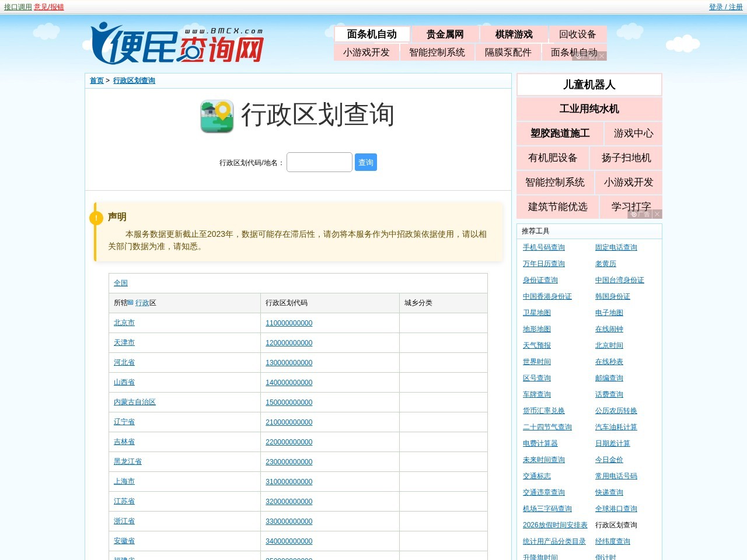Image resolution: width=747 pixels, height=560 pixels.
Task: Open 交通标志 tool link
Action: (537, 476)
